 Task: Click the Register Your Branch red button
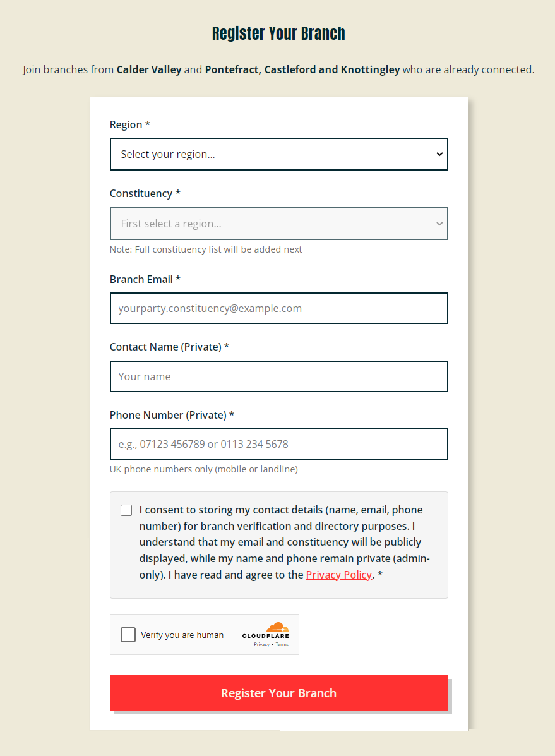(x=278, y=693)
